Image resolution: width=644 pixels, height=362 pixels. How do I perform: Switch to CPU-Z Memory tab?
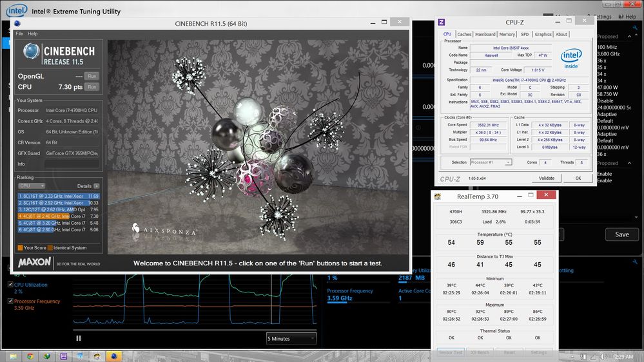pyautogui.click(x=507, y=35)
